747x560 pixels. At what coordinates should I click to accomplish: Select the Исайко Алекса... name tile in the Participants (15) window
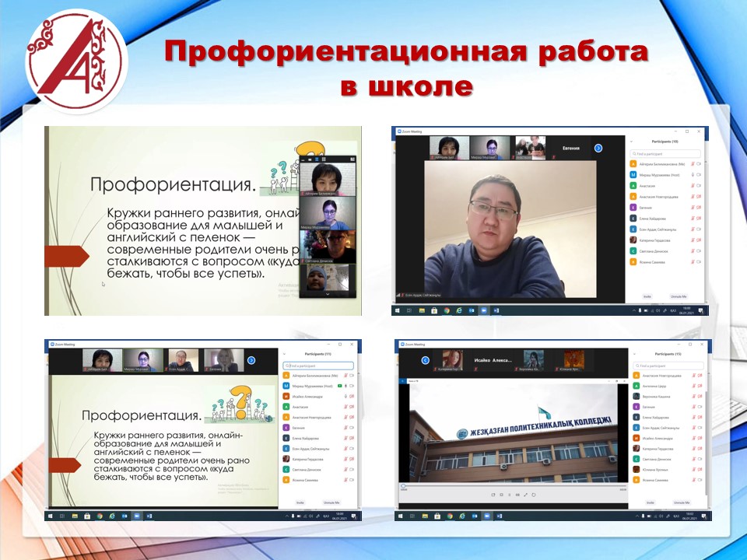[493, 360]
